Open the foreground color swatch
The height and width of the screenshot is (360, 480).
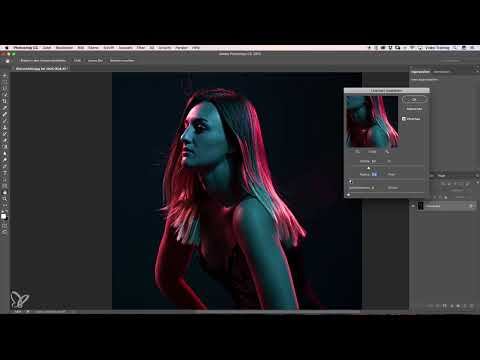click(3, 216)
